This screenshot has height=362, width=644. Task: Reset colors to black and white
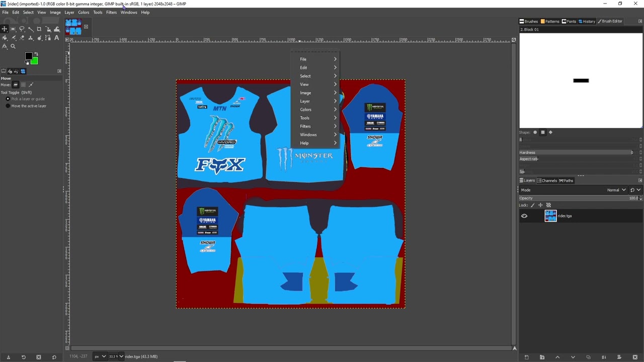coord(27,62)
